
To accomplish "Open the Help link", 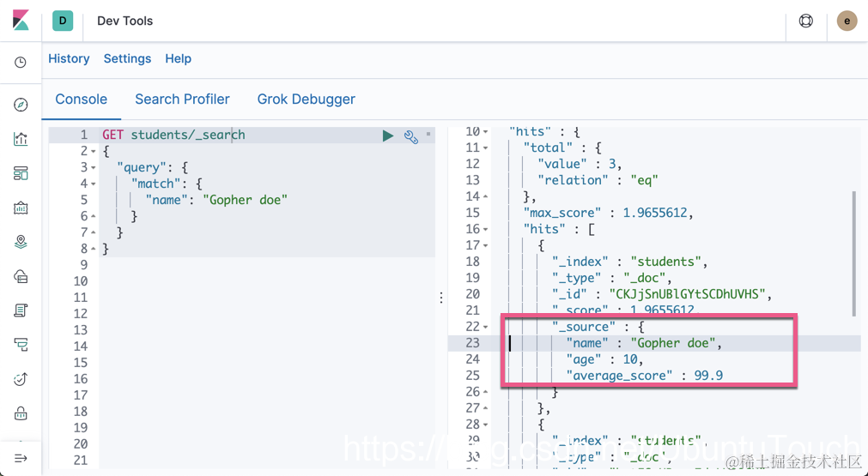I will coord(179,58).
